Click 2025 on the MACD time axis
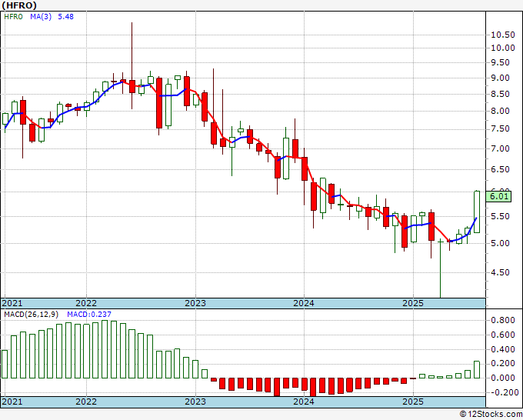523x420 pixels. pyautogui.click(x=412, y=402)
